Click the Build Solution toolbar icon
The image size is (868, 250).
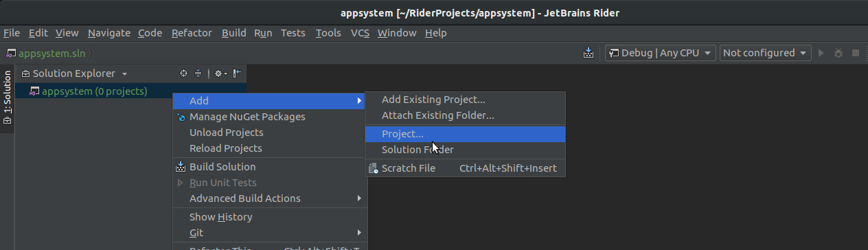pos(589,53)
